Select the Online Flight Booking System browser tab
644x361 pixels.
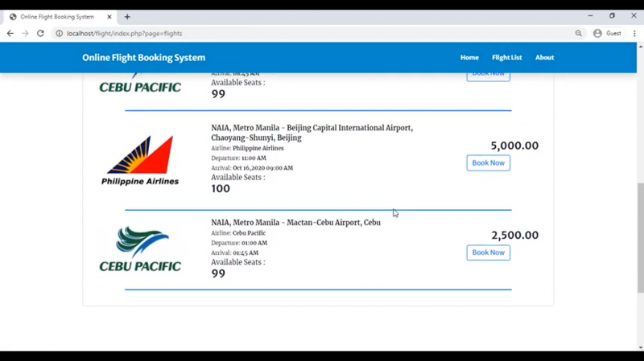click(x=60, y=17)
